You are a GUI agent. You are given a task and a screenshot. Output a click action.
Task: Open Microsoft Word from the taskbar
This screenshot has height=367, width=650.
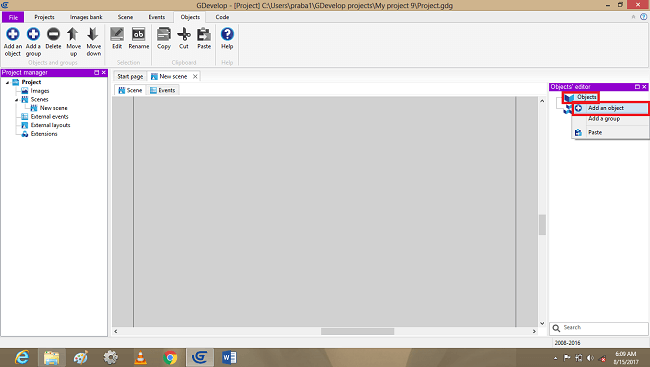coord(229,357)
